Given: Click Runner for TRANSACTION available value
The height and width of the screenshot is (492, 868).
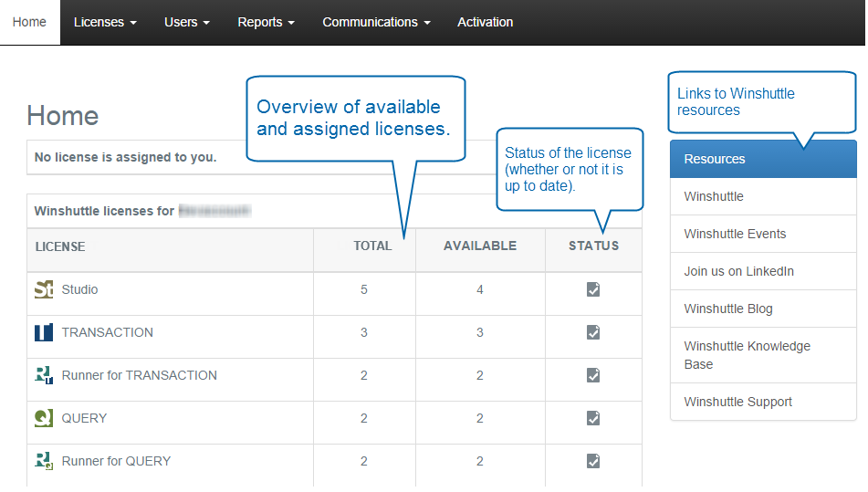Looking at the screenshot, I should (480, 375).
